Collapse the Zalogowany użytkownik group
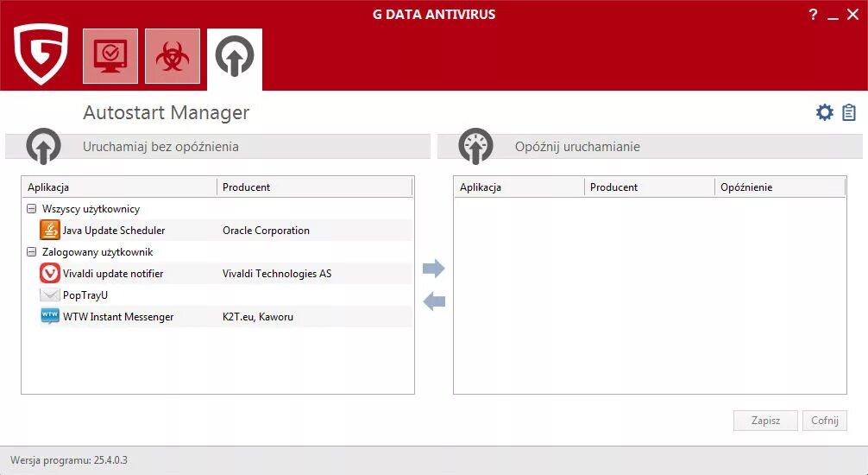Viewport: 868px width, 475px height. click(x=32, y=252)
